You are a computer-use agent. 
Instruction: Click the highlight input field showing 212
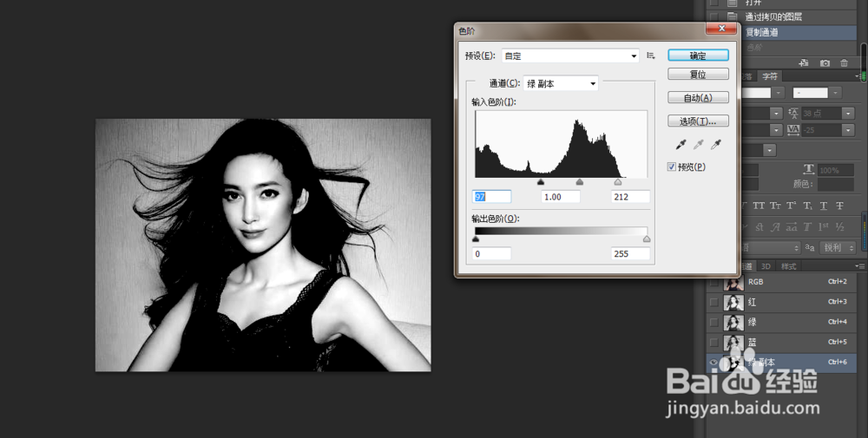click(630, 197)
